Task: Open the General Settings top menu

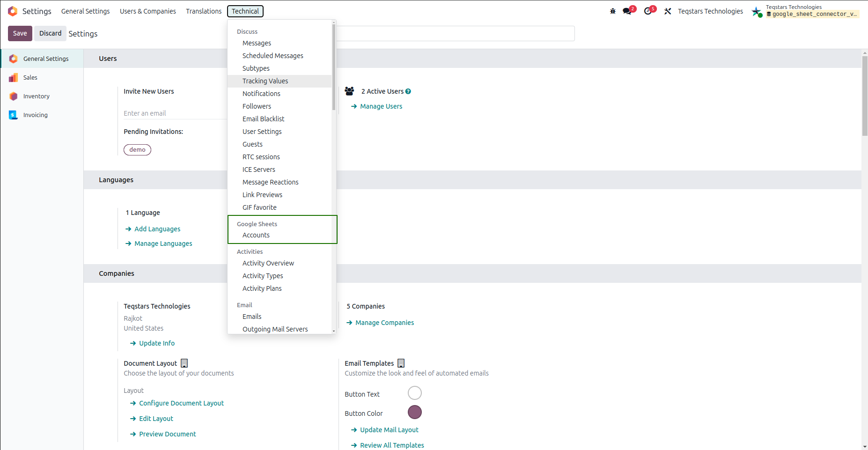Action: tap(86, 11)
